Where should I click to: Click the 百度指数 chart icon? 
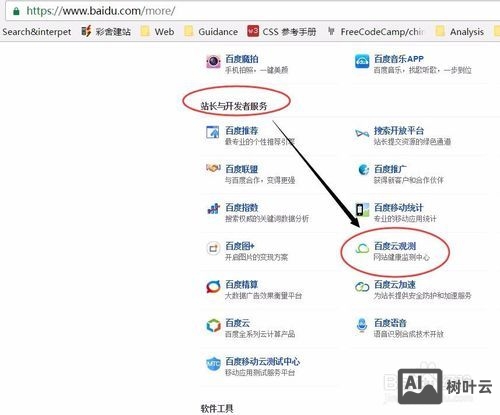tap(214, 209)
